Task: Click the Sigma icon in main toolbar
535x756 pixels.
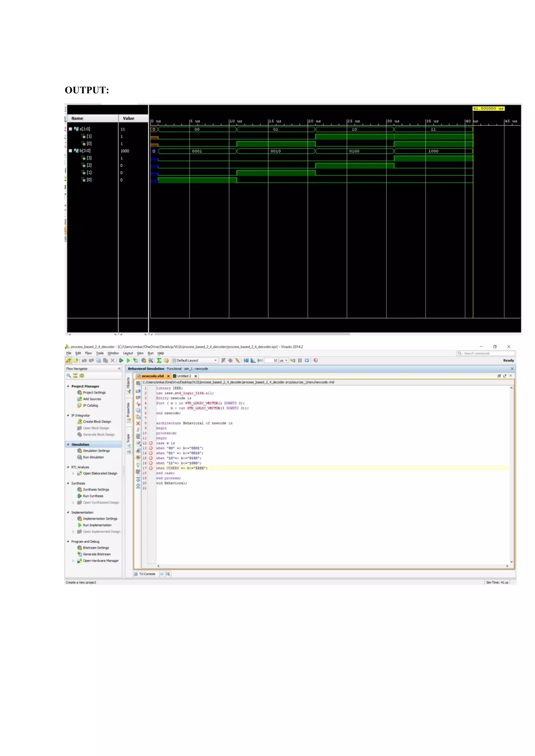Action: (x=159, y=361)
